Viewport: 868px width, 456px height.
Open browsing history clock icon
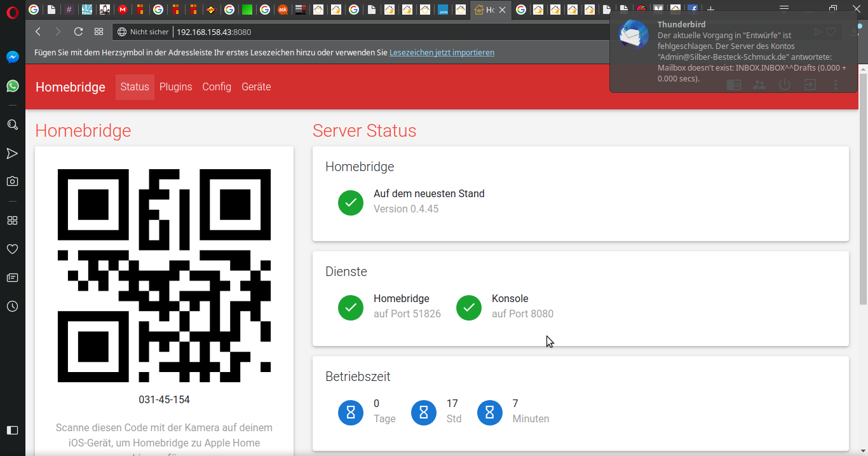click(x=12, y=307)
